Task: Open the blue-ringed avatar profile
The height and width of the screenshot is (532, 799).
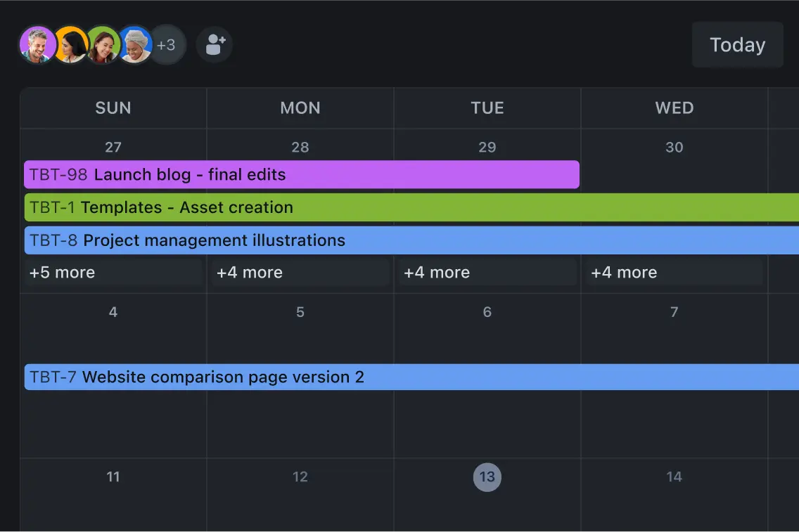Action: [135, 44]
